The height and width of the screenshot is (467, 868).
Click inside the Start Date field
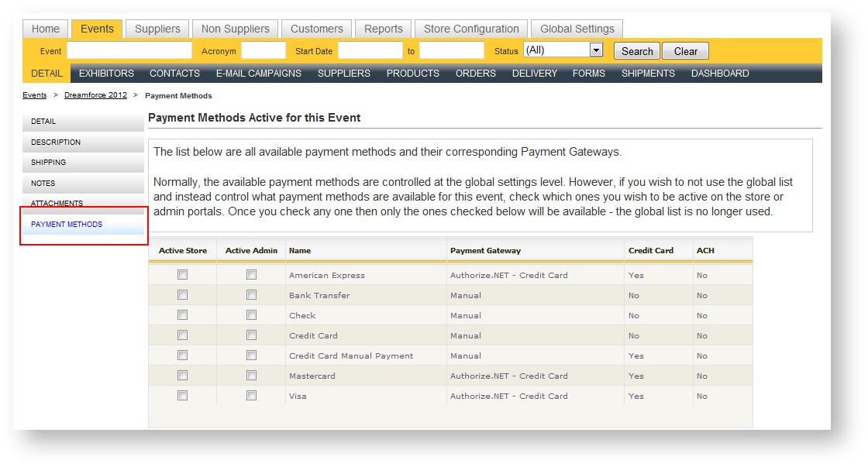tap(370, 50)
